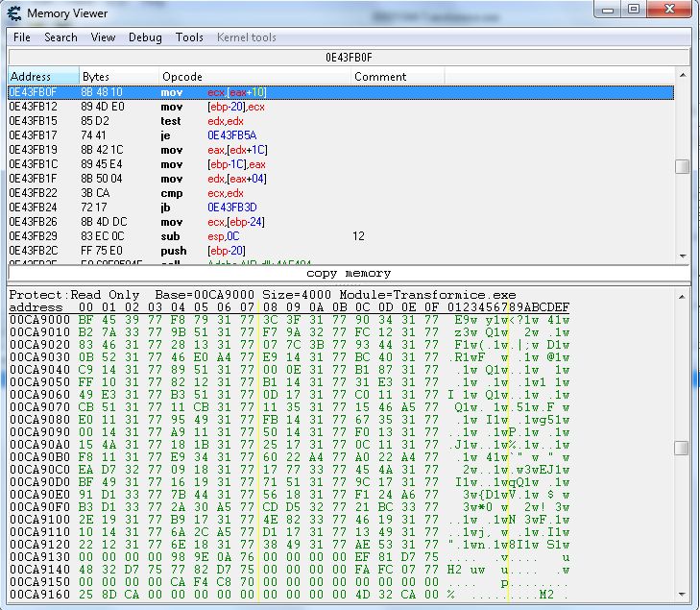Click the Cheat Engine icon in title bar
This screenshot has height=610, width=700.
pos(14,12)
